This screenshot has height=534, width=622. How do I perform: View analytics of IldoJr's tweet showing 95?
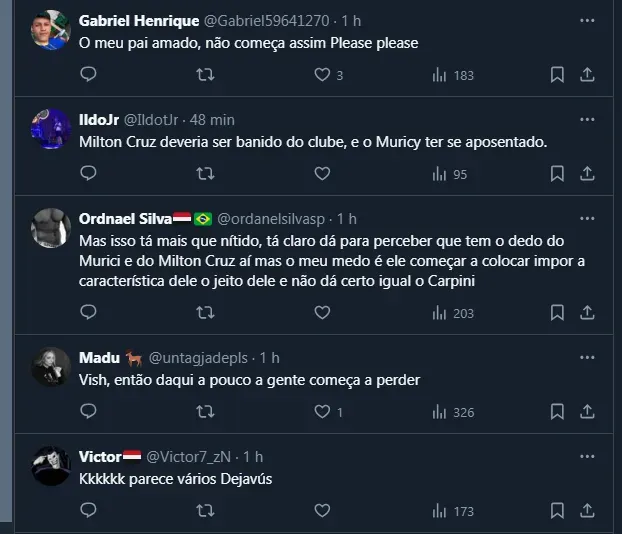(448, 174)
